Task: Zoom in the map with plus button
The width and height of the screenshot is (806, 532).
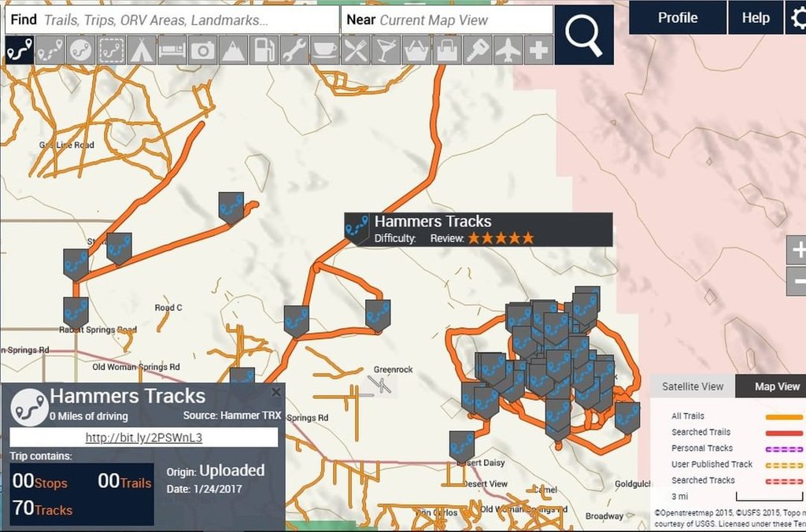Action: pyautogui.click(x=797, y=250)
